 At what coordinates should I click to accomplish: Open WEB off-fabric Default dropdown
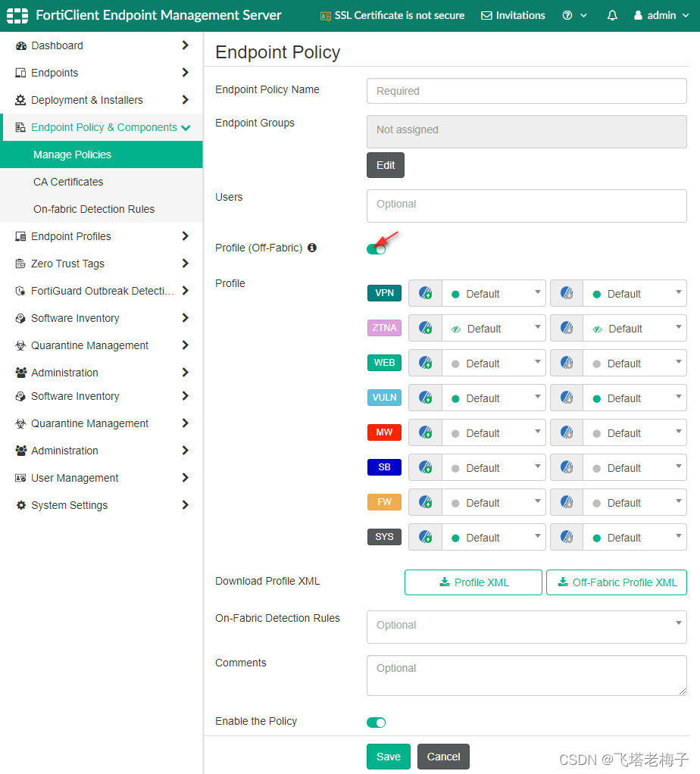[x=635, y=364]
